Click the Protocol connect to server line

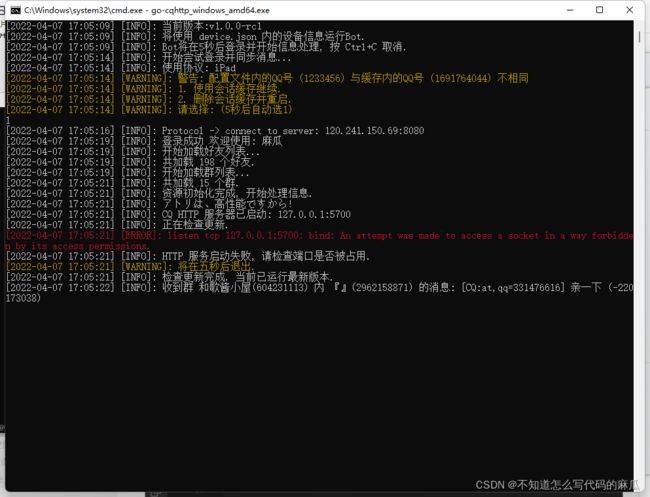215,131
